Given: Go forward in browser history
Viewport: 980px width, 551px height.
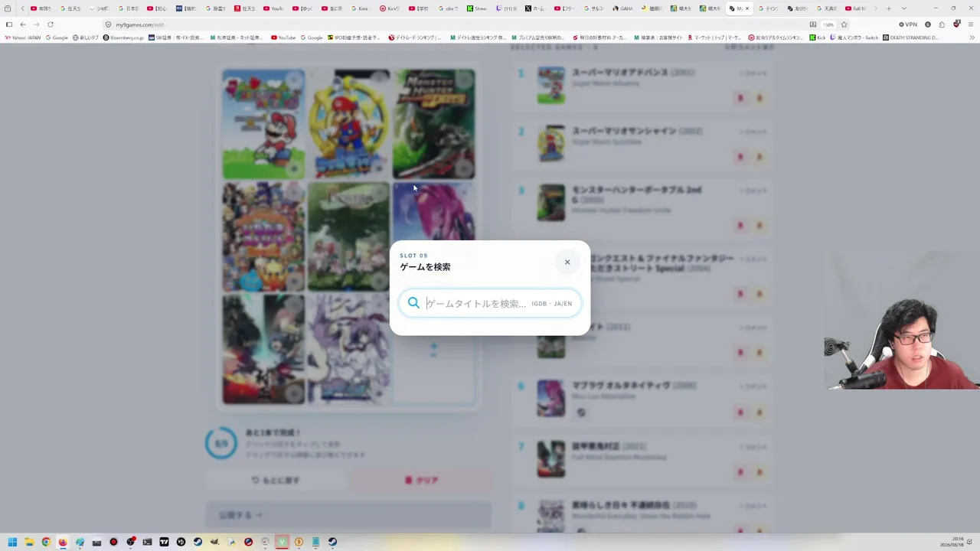Looking at the screenshot, I should [36, 24].
